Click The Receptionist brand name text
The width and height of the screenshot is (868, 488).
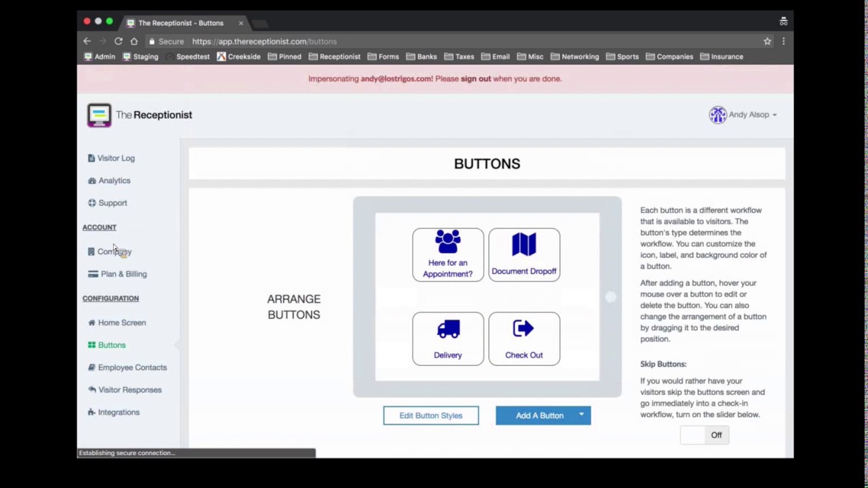[x=154, y=115]
